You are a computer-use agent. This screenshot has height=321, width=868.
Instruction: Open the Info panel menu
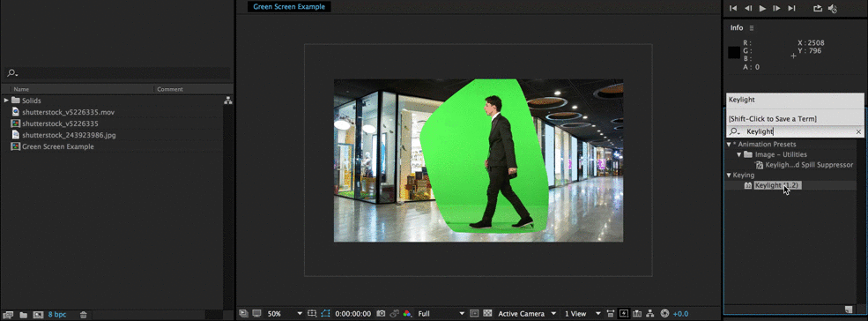(x=751, y=28)
